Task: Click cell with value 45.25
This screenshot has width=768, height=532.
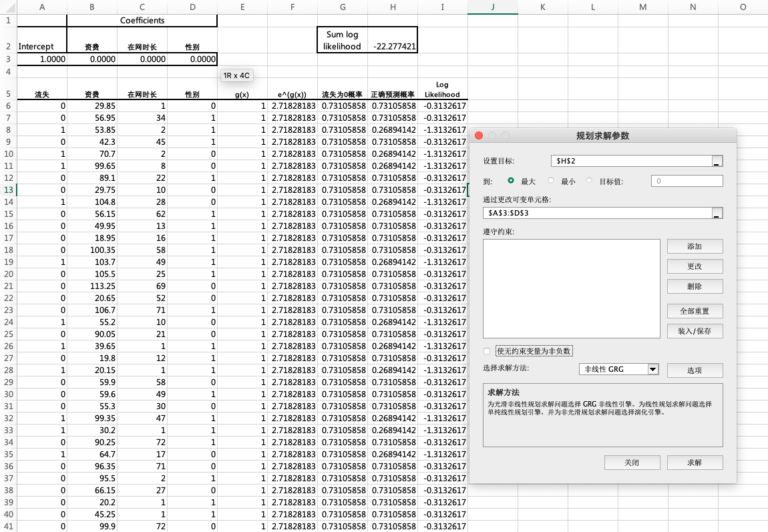Action: click(92, 515)
